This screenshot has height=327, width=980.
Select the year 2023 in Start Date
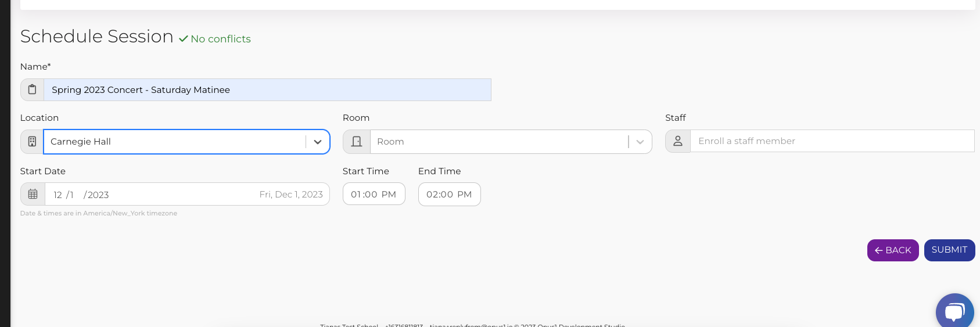coord(98,195)
